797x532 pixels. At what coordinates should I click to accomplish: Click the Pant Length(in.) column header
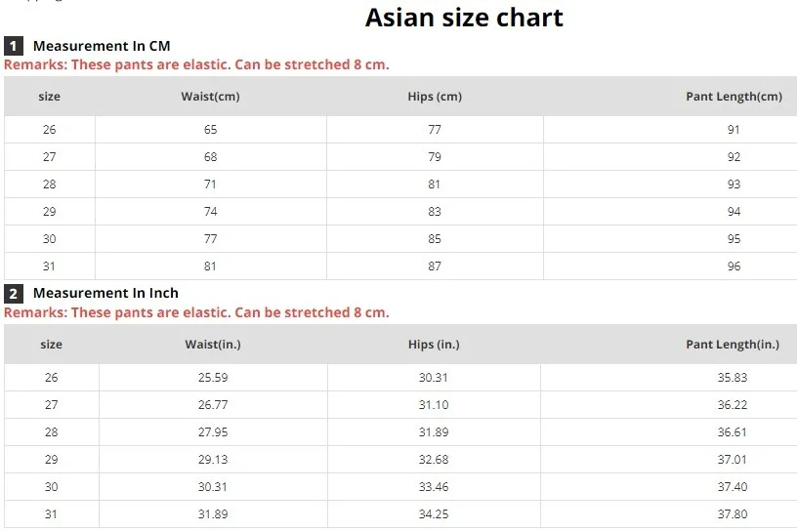(x=733, y=345)
